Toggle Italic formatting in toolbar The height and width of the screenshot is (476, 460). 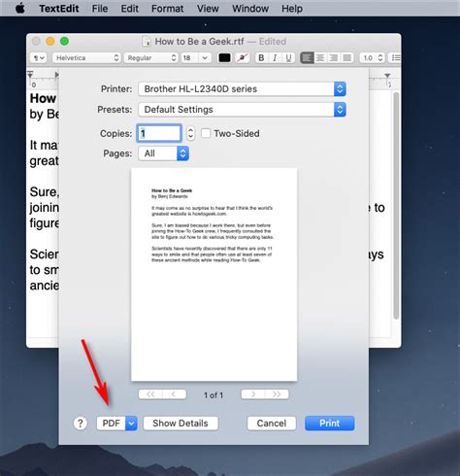pos(275,58)
